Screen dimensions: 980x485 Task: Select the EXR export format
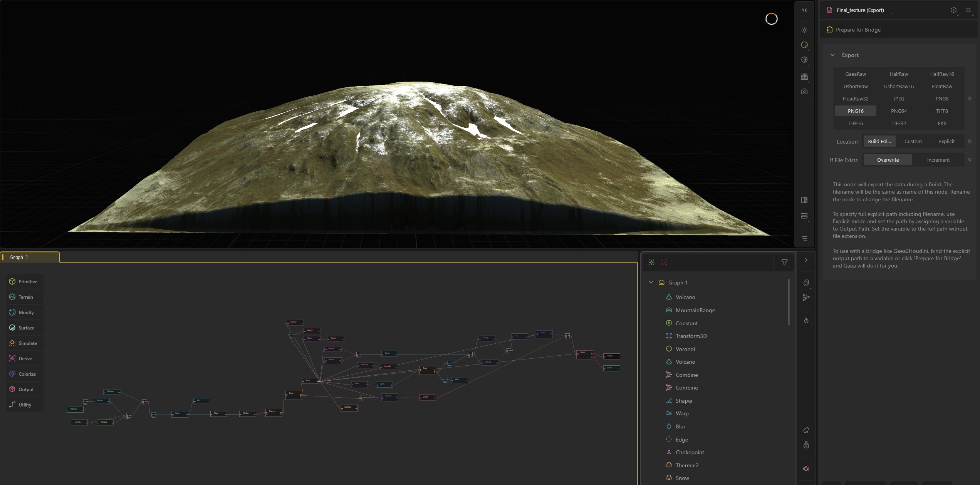tap(942, 124)
